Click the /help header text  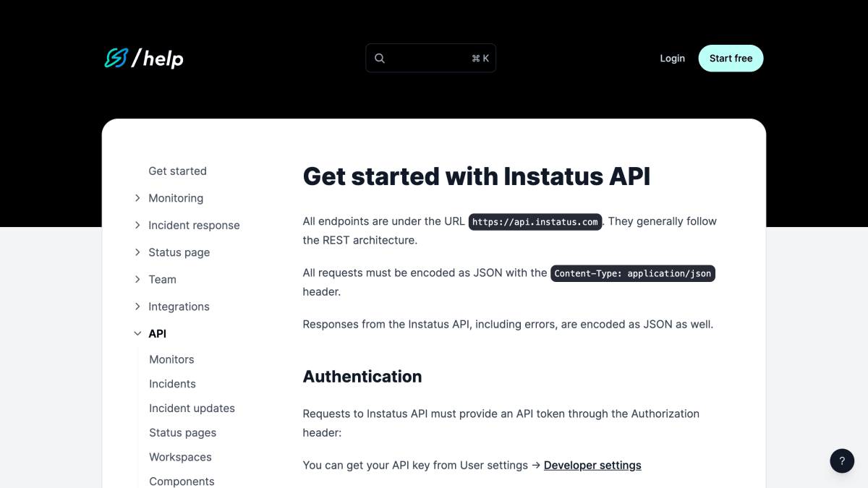click(158, 59)
